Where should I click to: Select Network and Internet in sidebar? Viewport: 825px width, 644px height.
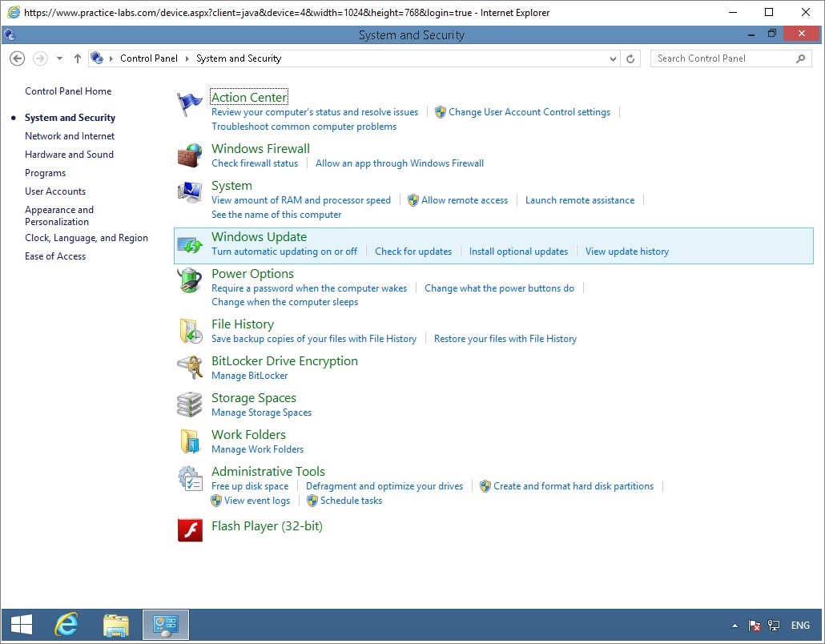70,136
